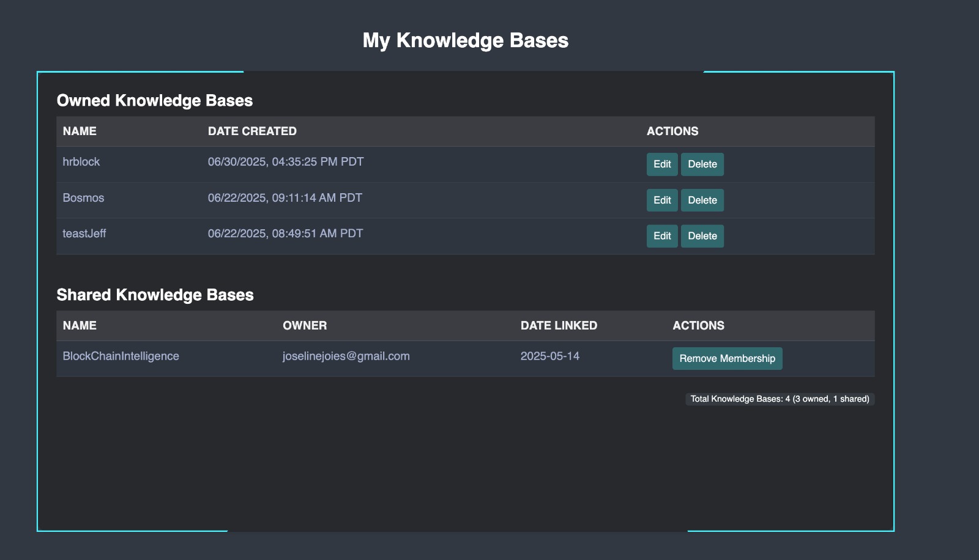This screenshot has height=560, width=979.
Task: Click the Owned Knowledge Bases heading
Action: tap(155, 100)
